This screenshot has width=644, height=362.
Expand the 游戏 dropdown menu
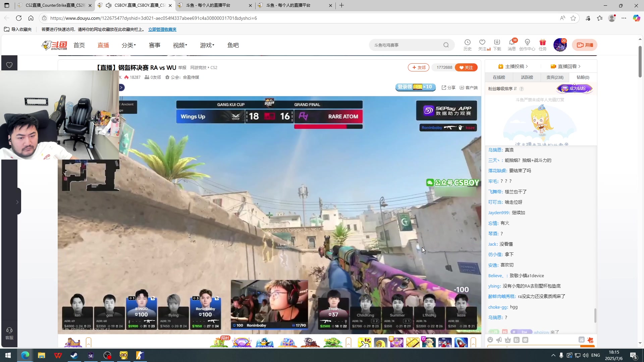(x=207, y=45)
